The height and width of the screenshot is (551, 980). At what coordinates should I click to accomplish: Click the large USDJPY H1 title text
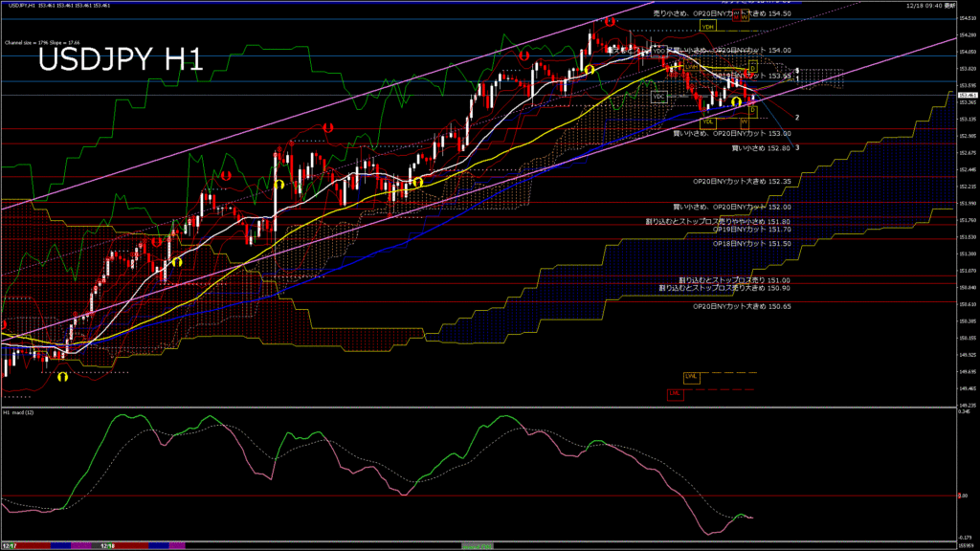120,60
